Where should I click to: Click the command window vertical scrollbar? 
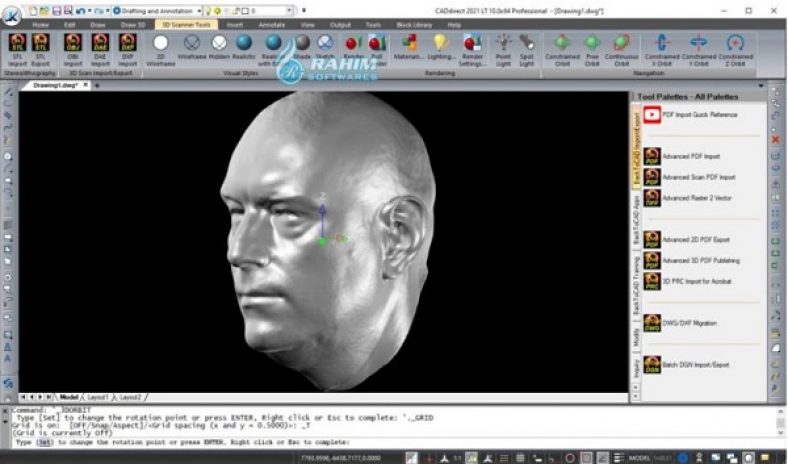(x=780, y=421)
